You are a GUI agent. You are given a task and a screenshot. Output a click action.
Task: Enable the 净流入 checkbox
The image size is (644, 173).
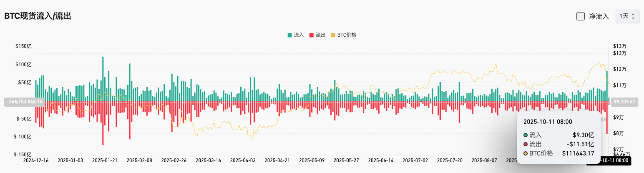click(580, 16)
